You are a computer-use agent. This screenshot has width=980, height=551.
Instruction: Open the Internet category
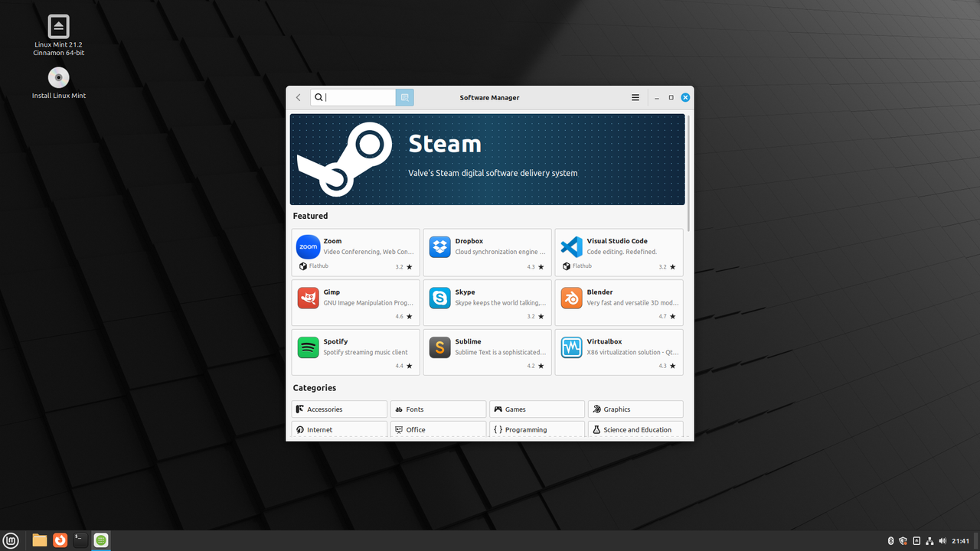pyautogui.click(x=339, y=429)
